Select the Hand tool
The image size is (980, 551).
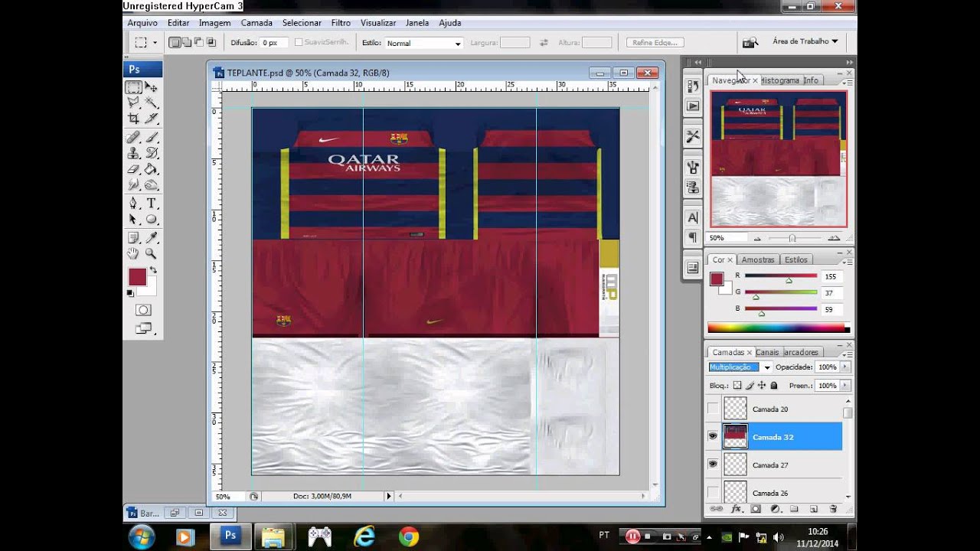point(133,253)
